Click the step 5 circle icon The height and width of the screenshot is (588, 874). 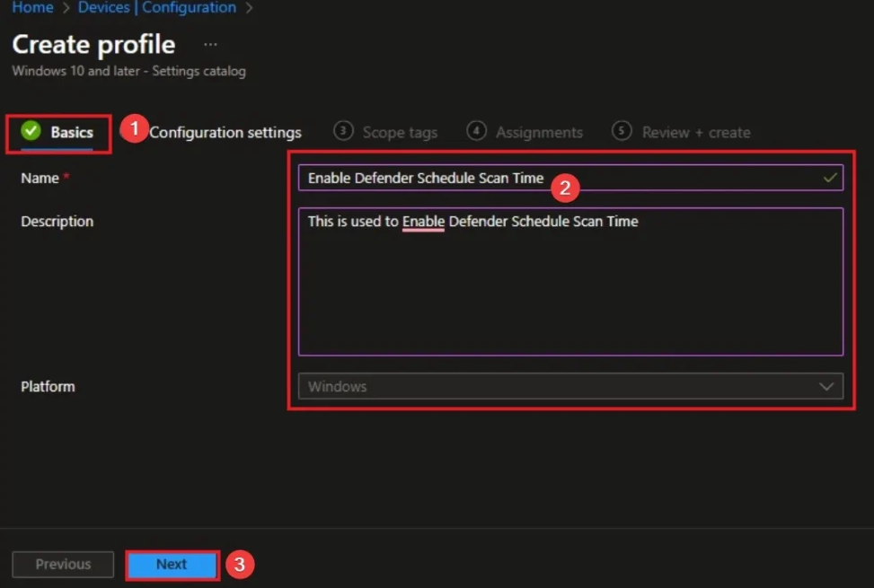pyautogui.click(x=622, y=131)
